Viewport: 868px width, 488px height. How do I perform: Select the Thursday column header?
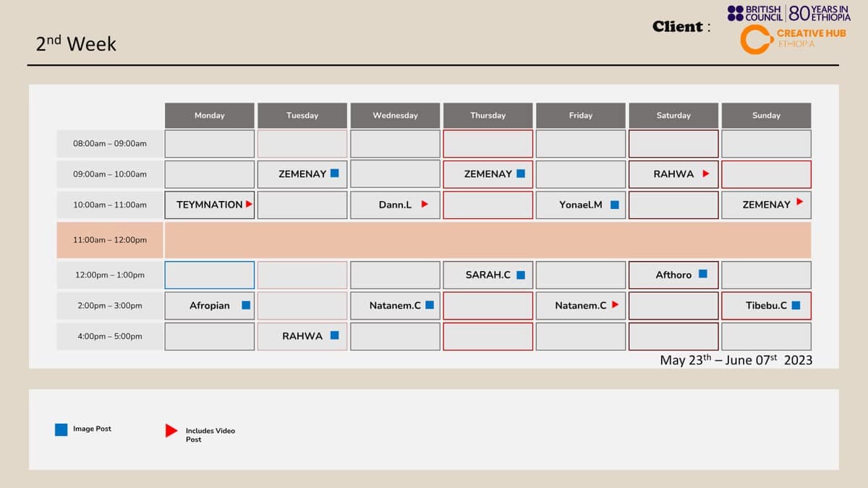[x=488, y=116]
